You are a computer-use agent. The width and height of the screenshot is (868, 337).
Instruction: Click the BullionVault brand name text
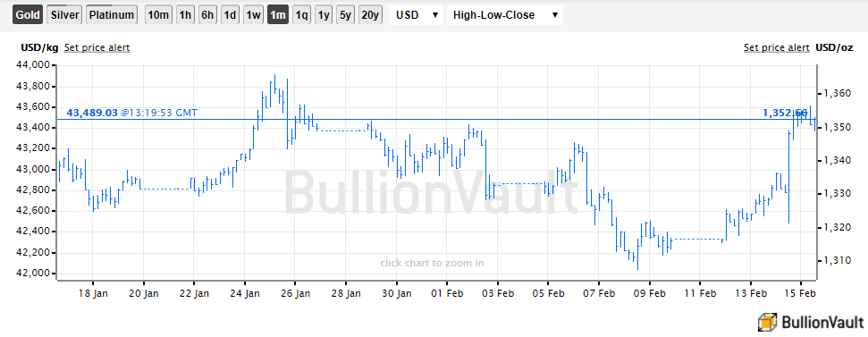click(822, 322)
